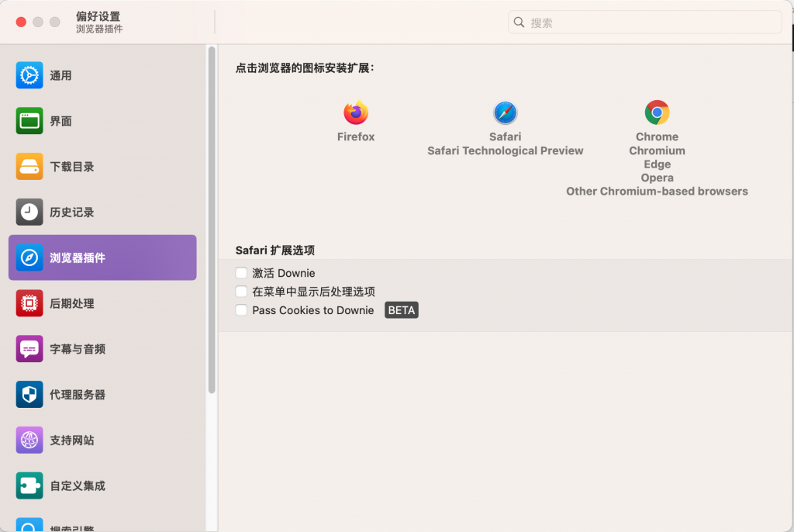This screenshot has height=532, width=794.
Task: Click the Chrome browser icon
Action: [657, 113]
